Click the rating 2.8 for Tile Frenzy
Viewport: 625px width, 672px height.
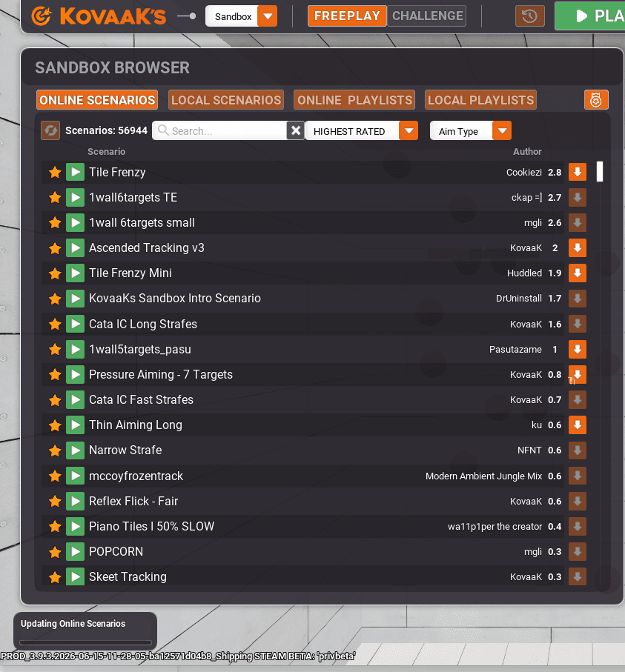click(x=555, y=173)
